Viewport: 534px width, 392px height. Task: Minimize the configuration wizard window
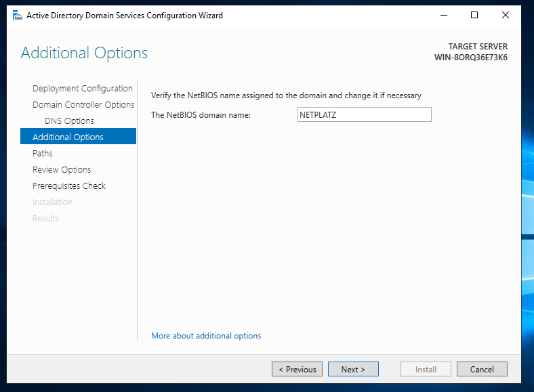click(x=444, y=16)
